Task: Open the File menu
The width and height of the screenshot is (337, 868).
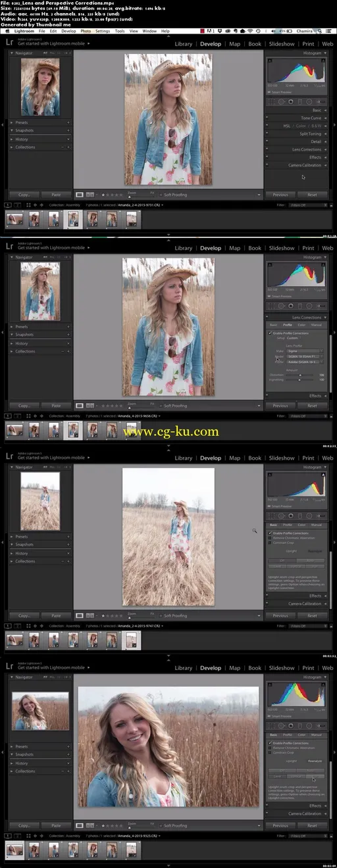Action: coord(41,31)
